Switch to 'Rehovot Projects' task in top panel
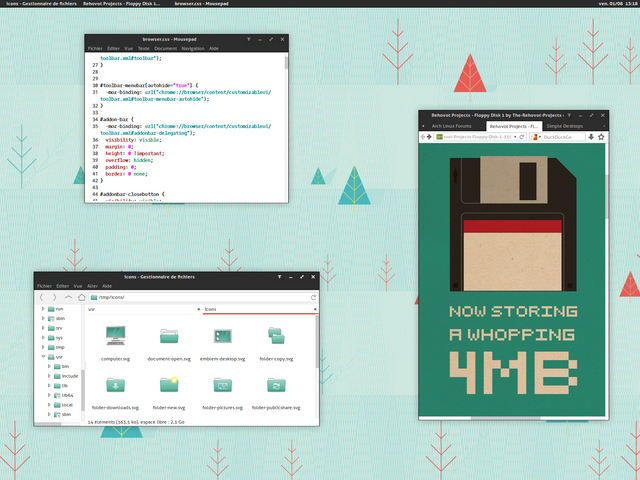 (x=121, y=4)
